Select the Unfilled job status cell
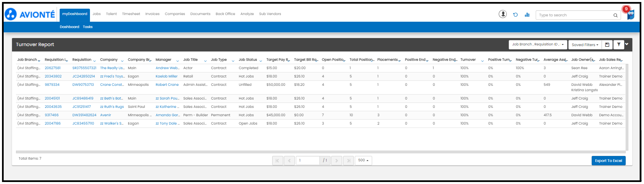Viewport: 644px width, 184px height. pyautogui.click(x=245, y=85)
